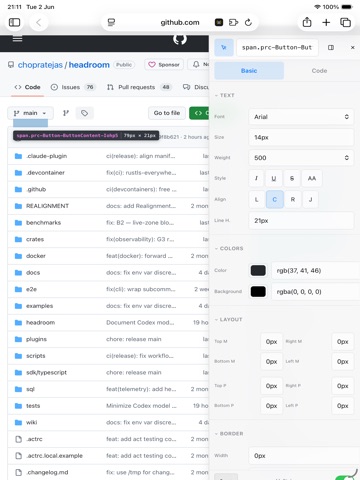Collapse the BORDER section
The width and height of the screenshot is (360, 480).
[229, 433]
